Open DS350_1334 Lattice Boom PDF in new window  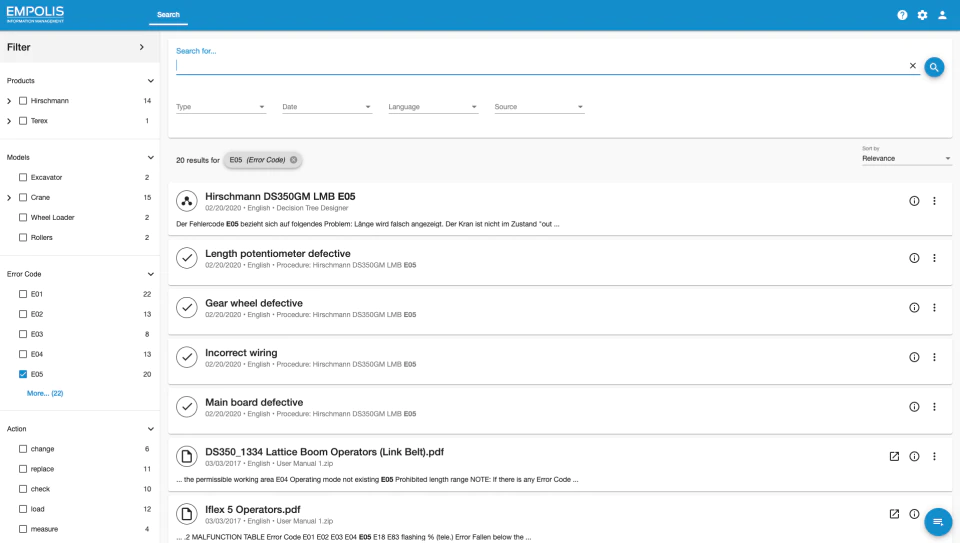[894, 456]
